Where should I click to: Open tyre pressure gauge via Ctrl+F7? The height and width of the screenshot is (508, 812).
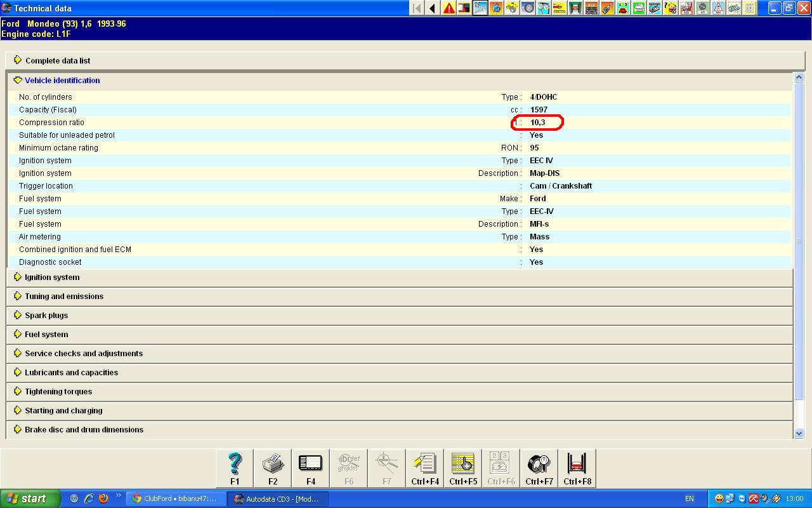[x=539, y=468]
